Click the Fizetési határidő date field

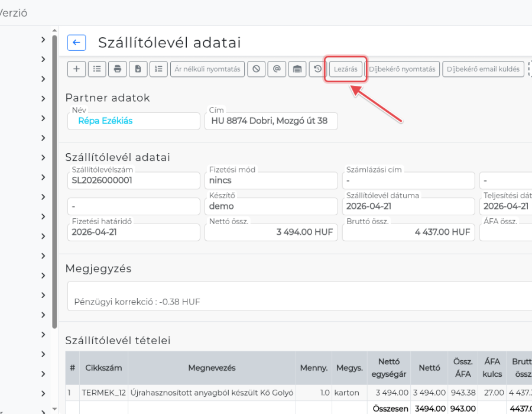point(134,232)
